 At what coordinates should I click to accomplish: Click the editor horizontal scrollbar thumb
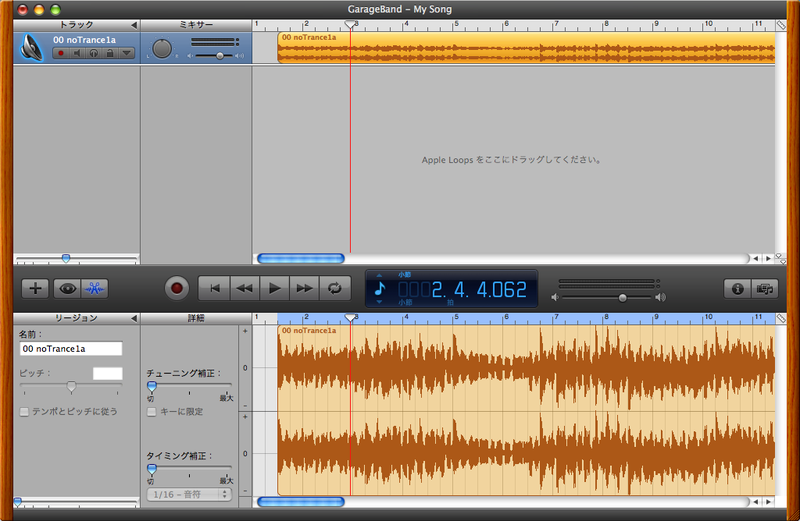coord(301,502)
